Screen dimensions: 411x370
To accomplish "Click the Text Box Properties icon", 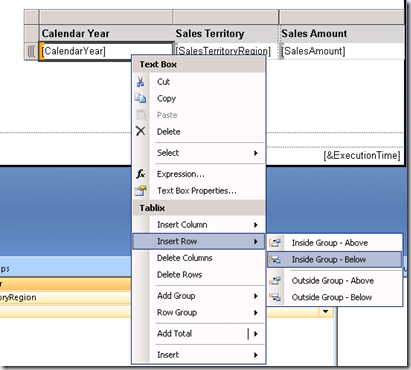I will [140, 190].
